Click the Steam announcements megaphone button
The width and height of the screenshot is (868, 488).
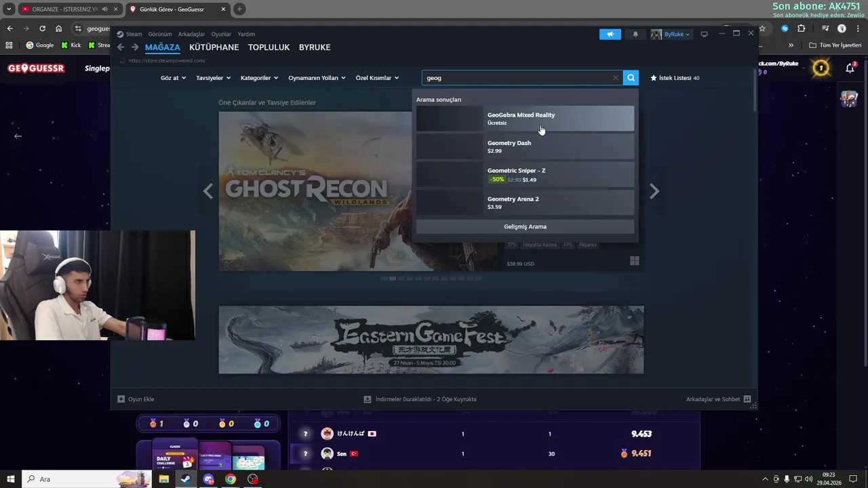tap(610, 34)
